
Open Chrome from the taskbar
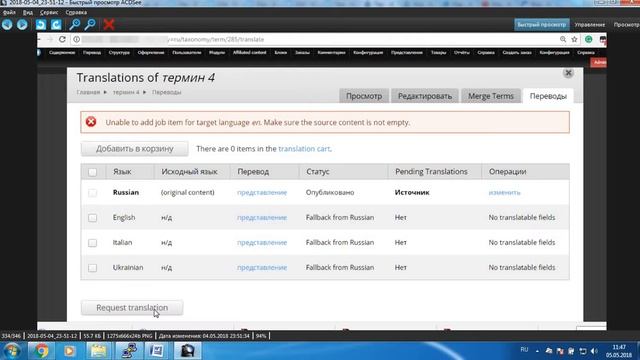pyautogui.click(x=41, y=351)
